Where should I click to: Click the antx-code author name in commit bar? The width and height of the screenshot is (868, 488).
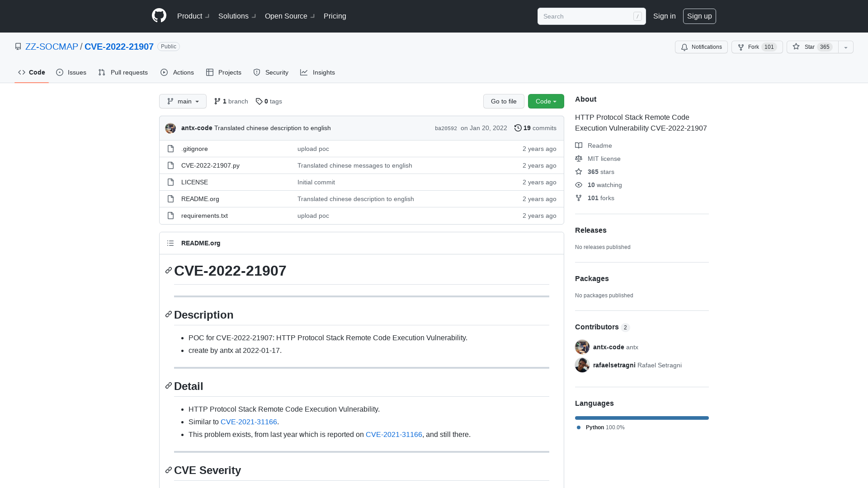click(197, 128)
